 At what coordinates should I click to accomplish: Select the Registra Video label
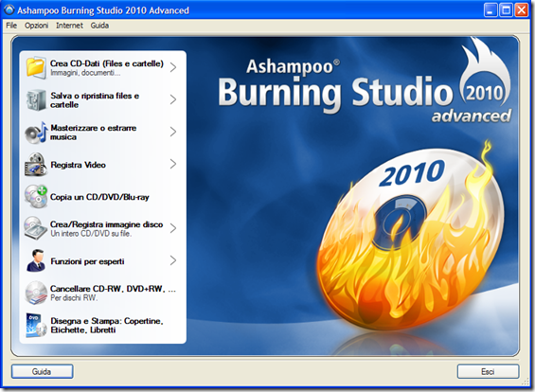click(79, 165)
